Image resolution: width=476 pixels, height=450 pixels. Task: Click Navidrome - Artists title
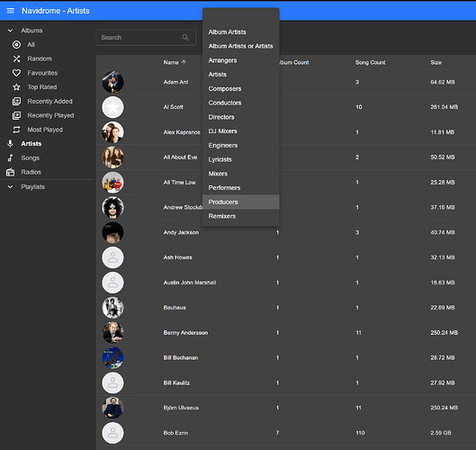click(56, 11)
